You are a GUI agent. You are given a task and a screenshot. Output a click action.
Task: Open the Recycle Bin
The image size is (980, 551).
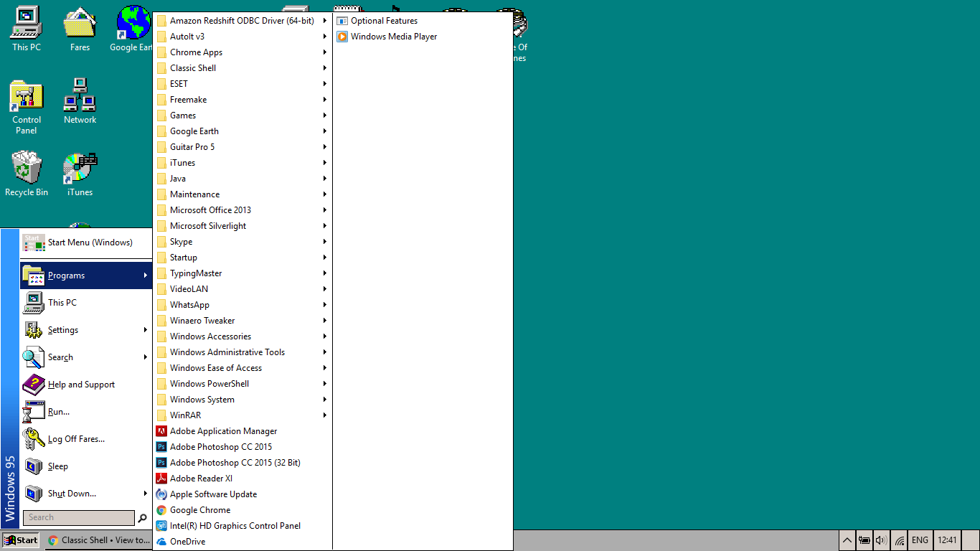coord(27,174)
